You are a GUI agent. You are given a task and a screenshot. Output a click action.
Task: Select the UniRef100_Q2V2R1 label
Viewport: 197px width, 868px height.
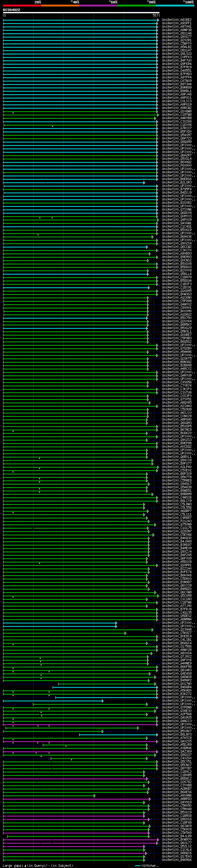[177, 40]
